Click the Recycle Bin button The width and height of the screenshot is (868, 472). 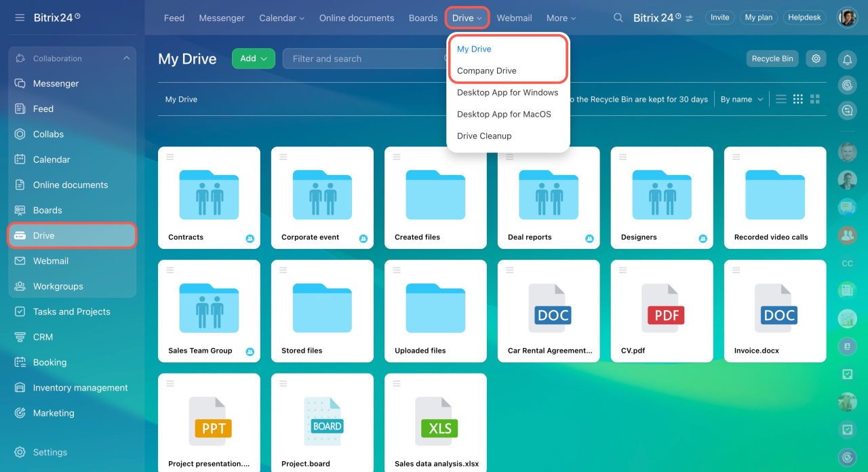pos(772,59)
